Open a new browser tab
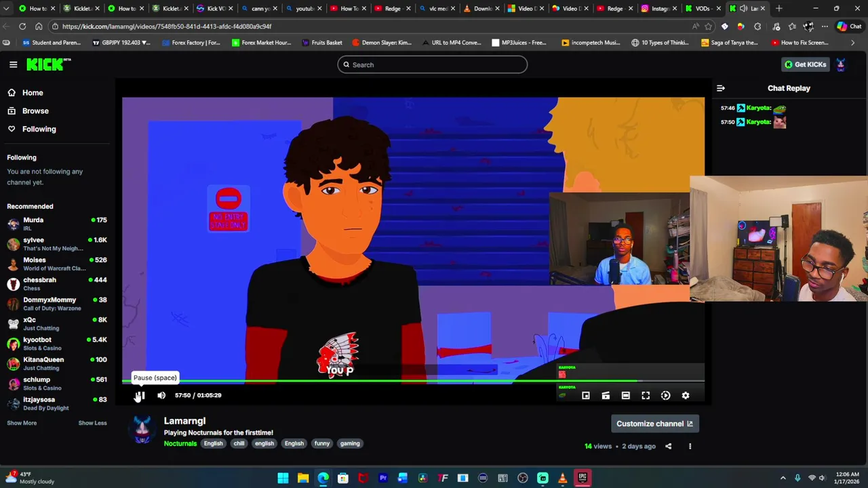The height and width of the screenshot is (488, 868). [x=778, y=8]
